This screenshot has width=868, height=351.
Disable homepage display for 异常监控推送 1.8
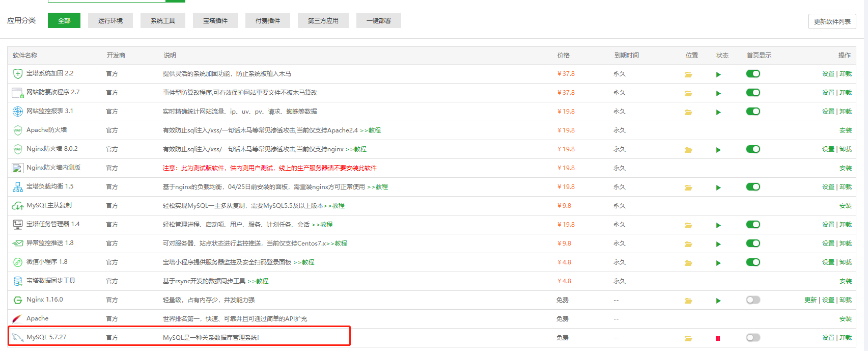(753, 244)
